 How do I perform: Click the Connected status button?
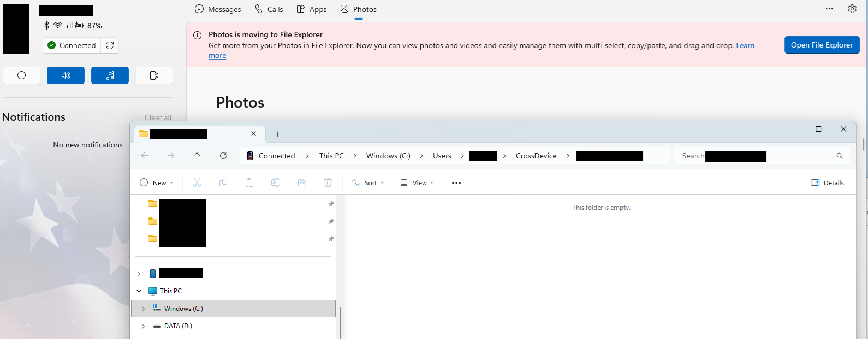click(72, 45)
